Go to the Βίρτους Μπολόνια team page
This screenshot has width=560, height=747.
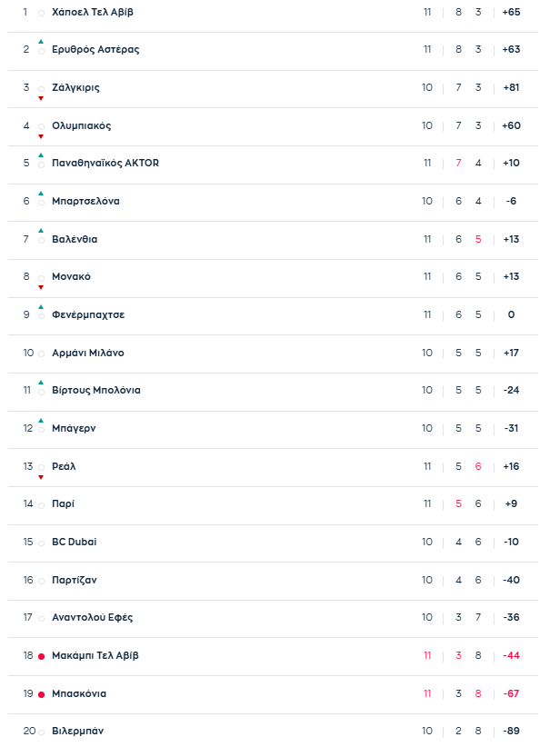pyautogui.click(x=96, y=390)
